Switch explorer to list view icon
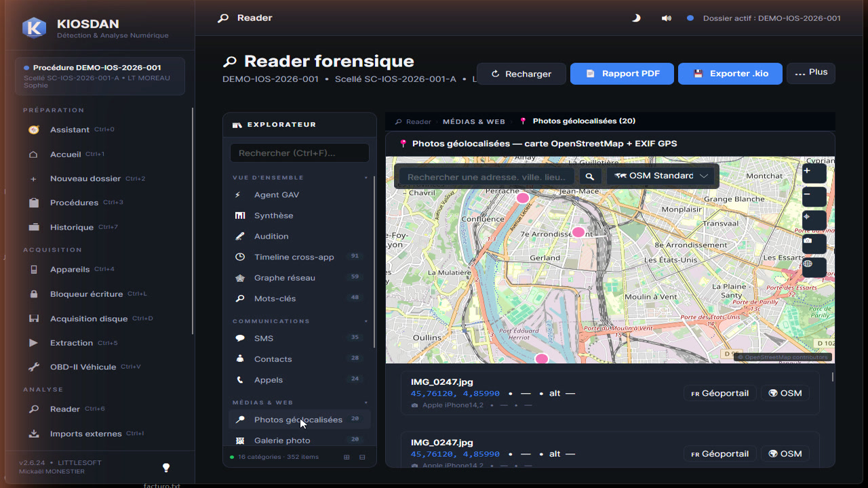 pos(362,457)
